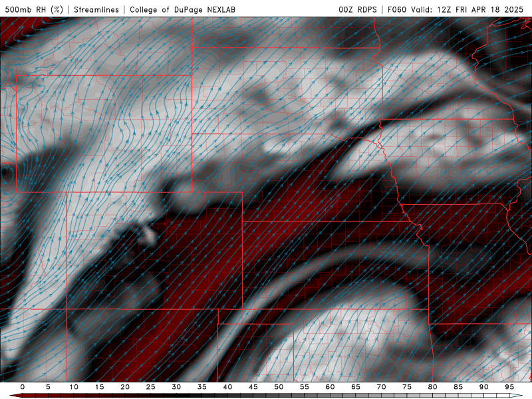The height and width of the screenshot is (399, 532).
Task: Click the colorbar label '35'
Action: tap(202, 387)
